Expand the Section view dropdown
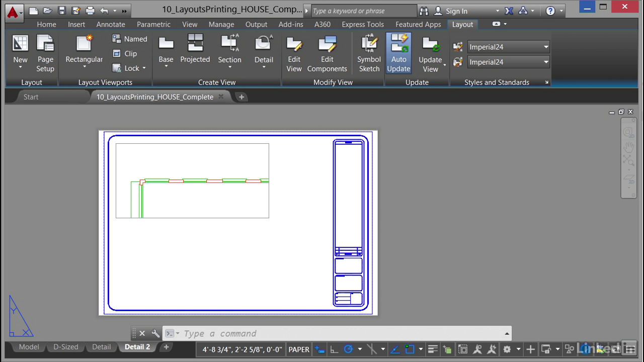 pyautogui.click(x=229, y=67)
